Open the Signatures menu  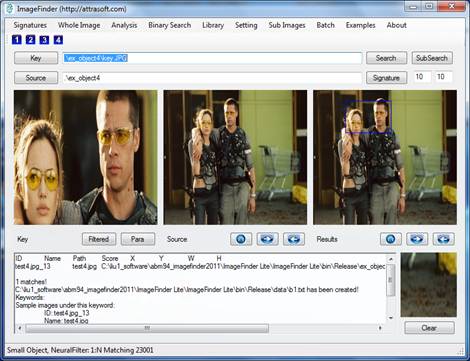(30, 25)
